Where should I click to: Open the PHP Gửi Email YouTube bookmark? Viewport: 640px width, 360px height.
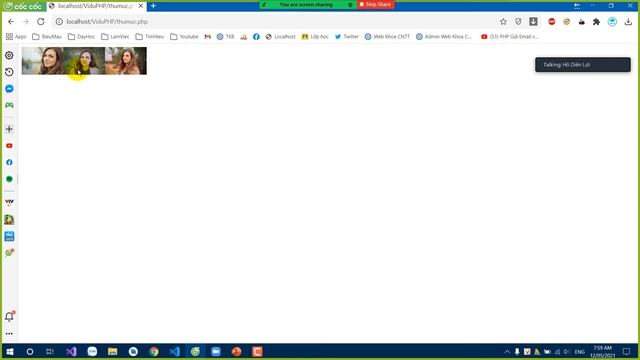[510, 36]
